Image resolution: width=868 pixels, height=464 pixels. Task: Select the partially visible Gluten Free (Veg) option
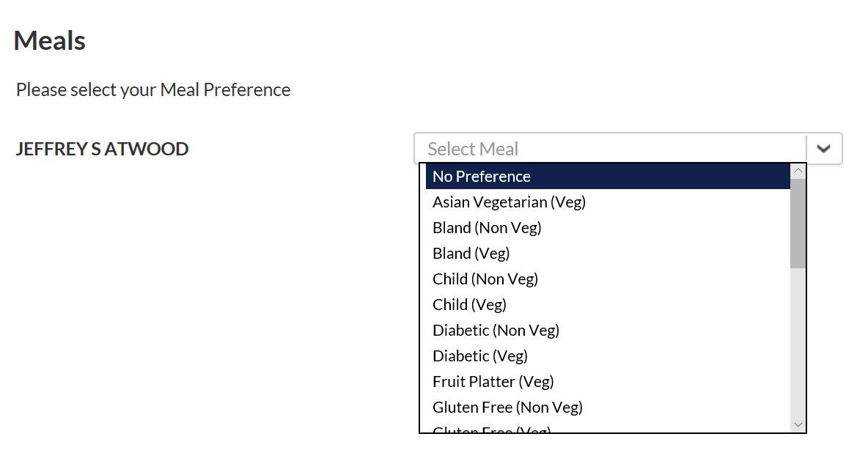coord(491,429)
